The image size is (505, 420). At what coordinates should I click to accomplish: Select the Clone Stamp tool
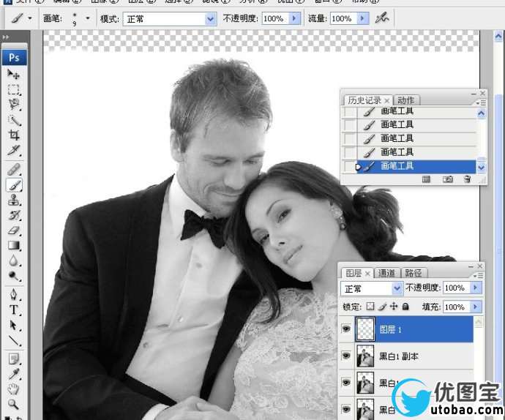(13, 200)
